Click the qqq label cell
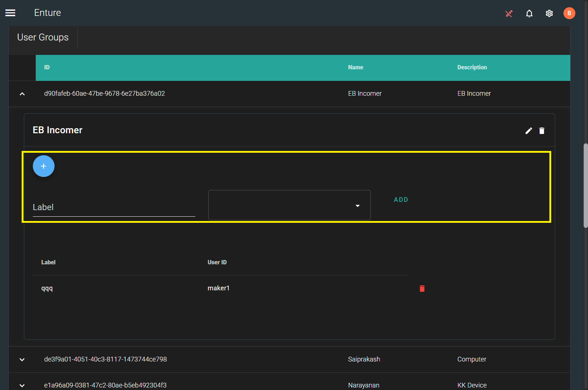This screenshot has height=390, width=588. pos(47,288)
